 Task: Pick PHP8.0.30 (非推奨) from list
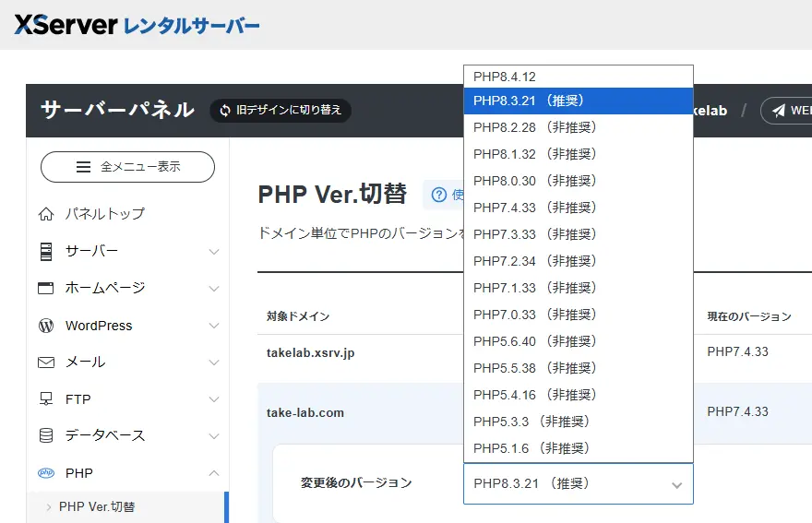(578, 181)
